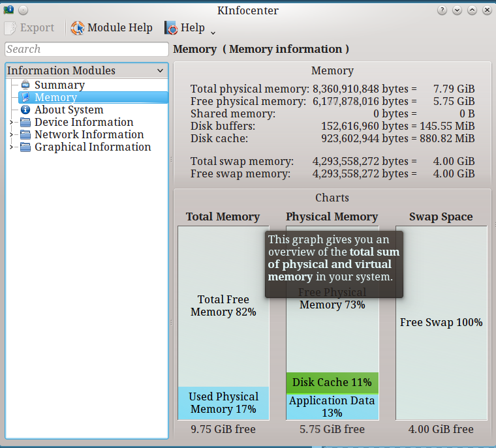
Task: Click the Device Information folder icon
Action: (x=25, y=122)
